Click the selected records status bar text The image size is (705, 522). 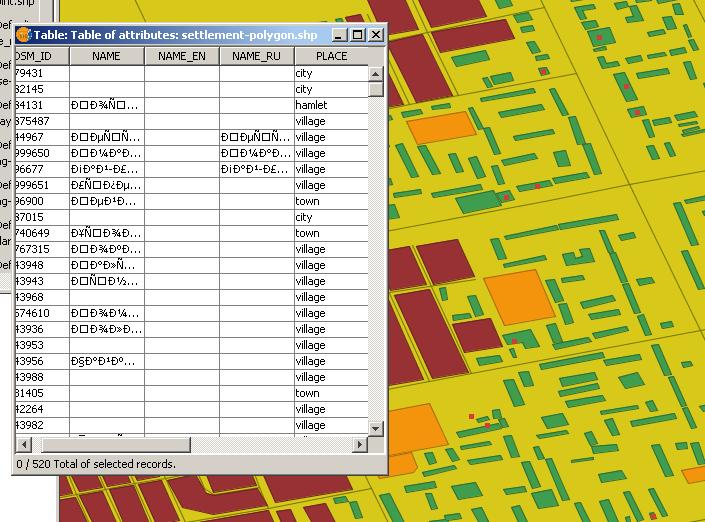click(x=96, y=464)
